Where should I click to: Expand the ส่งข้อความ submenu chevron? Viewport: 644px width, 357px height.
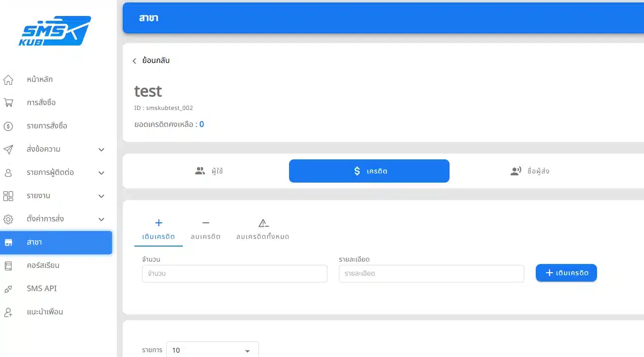(x=101, y=150)
